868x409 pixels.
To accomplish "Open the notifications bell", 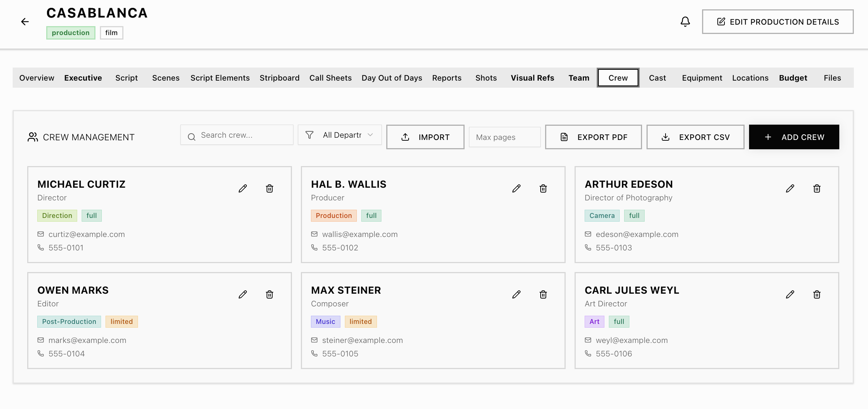I will (x=685, y=22).
